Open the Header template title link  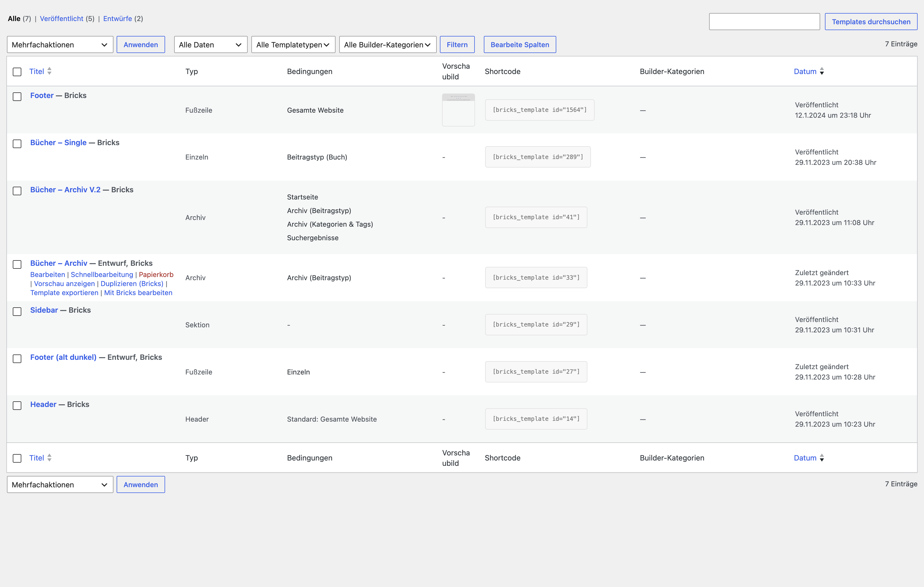43,404
